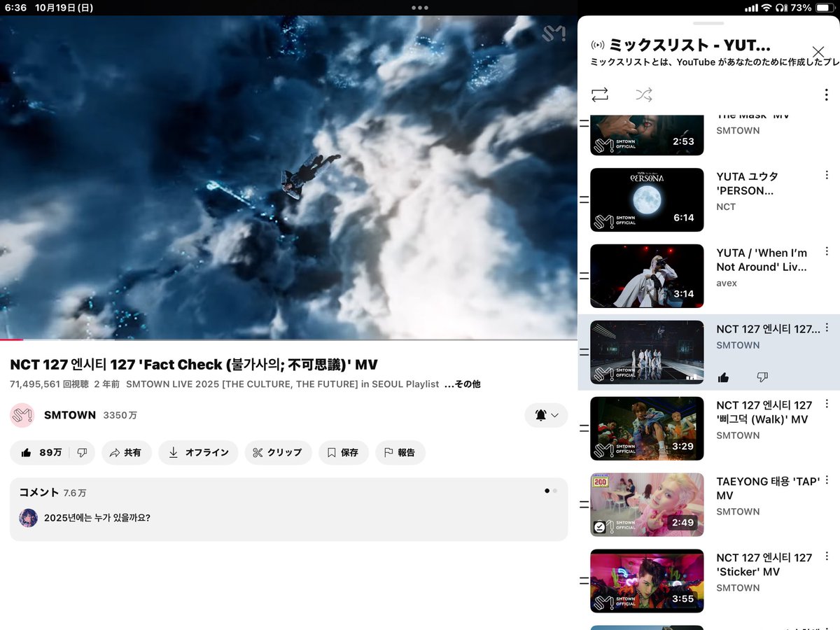Image resolution: width=840 pixels, height=630 pixels.
Task: Open the iPad multitasking three-dot menu
Action: pos(420,8)
